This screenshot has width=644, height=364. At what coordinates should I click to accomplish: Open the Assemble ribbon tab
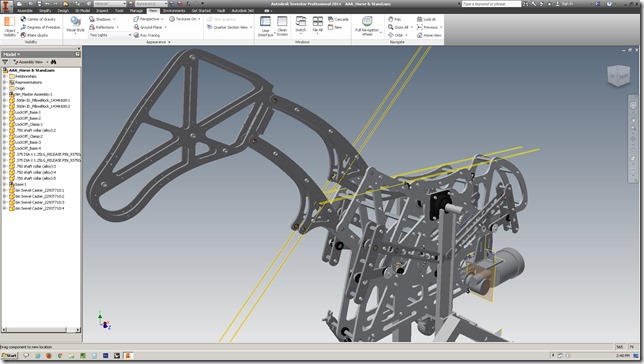(x=25, y=11)
